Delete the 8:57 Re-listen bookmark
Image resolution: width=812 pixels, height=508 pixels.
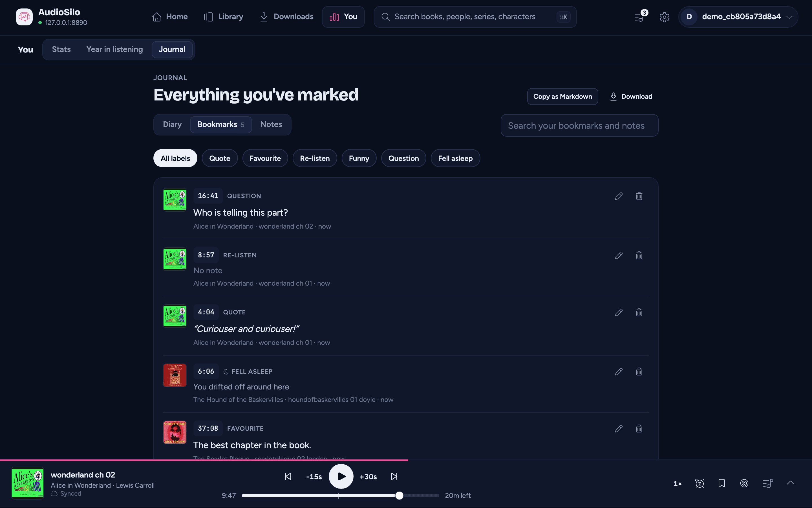pos(639,255)
